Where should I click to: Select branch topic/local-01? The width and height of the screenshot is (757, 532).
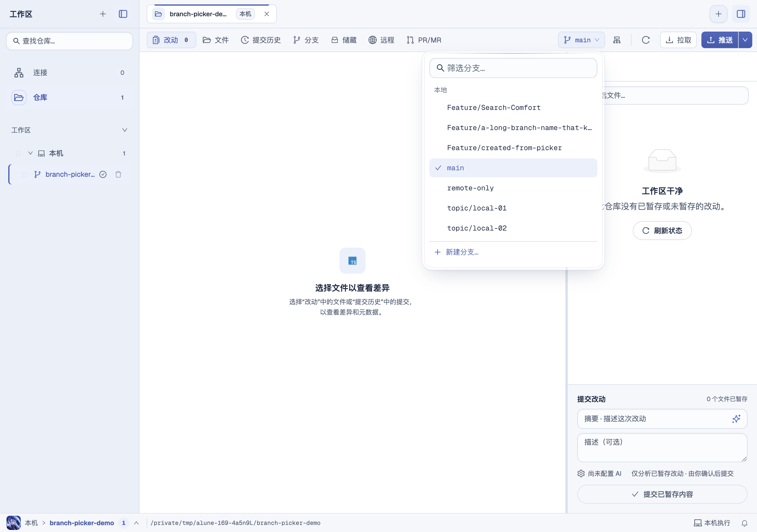pyautogui.click(x=513, y=208)
